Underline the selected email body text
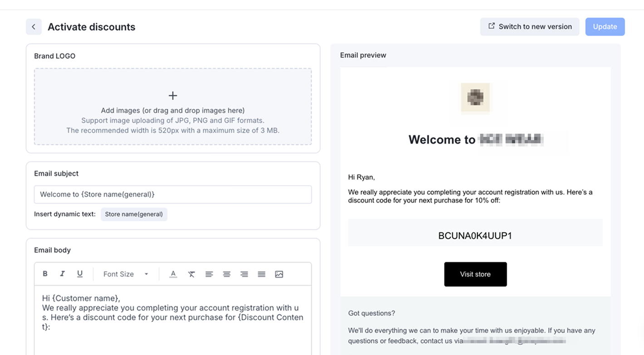644x355 pixels. pos(80,274)
